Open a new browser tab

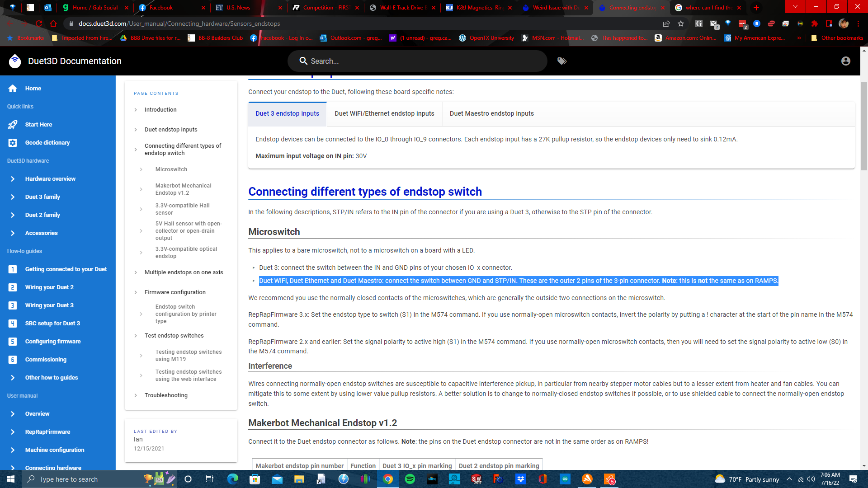[756, 8]
